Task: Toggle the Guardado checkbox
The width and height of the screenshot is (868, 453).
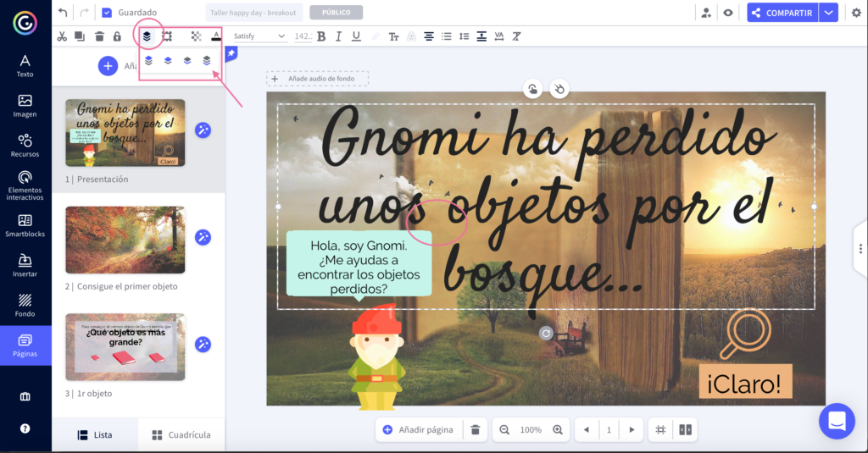Action: (106, 13)
